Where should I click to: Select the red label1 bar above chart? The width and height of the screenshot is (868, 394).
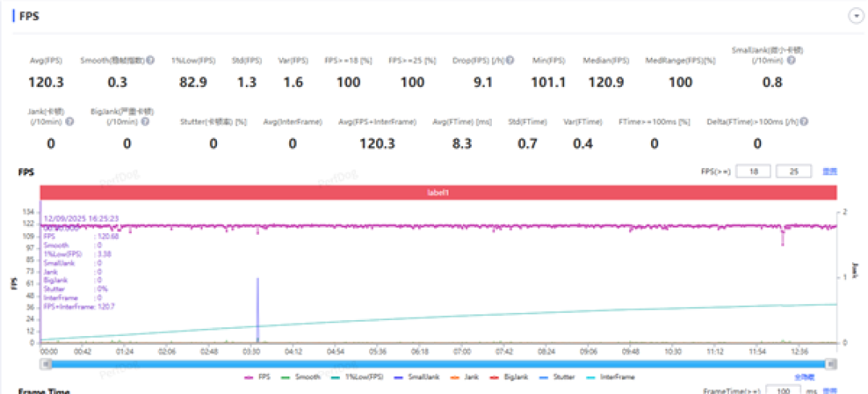pos(437,192)
